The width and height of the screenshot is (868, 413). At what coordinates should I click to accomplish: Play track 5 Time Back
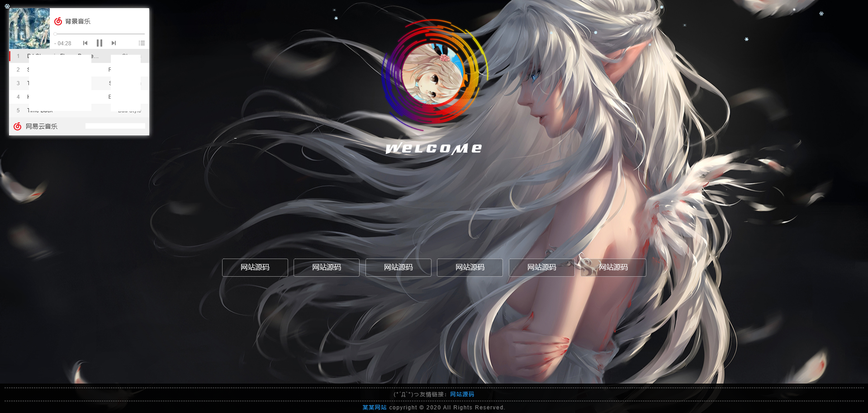(79, 110)
